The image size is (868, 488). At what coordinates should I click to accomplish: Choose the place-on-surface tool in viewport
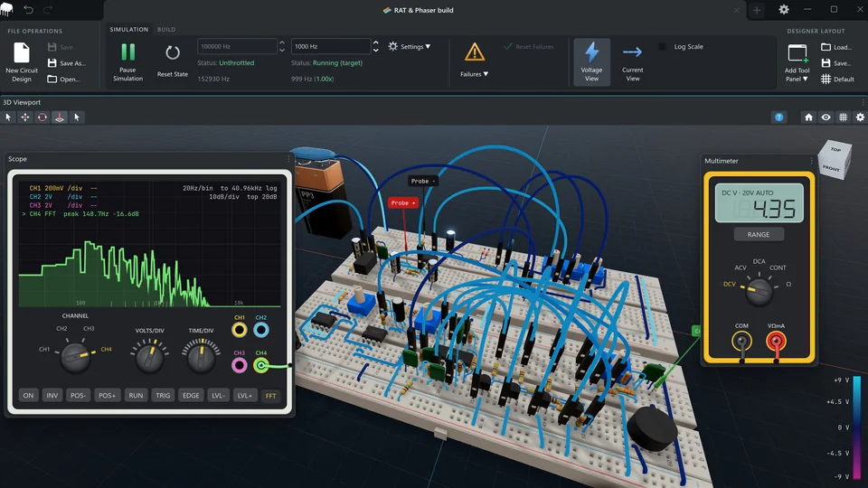point(60,117)
